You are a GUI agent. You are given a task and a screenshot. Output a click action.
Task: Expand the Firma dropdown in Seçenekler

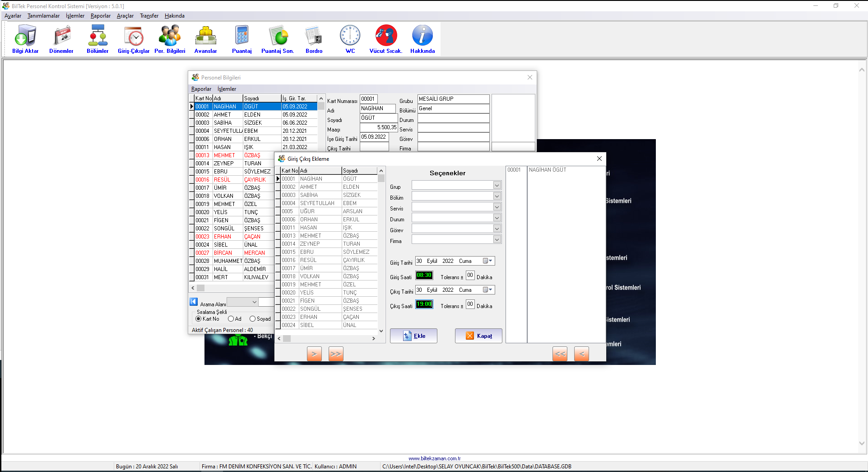click(497, 239)
